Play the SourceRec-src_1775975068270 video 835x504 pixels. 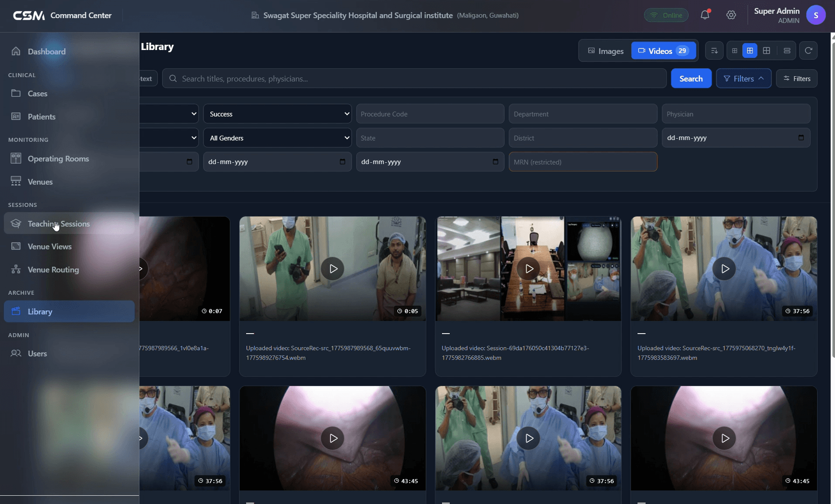(x=724, y=269)
